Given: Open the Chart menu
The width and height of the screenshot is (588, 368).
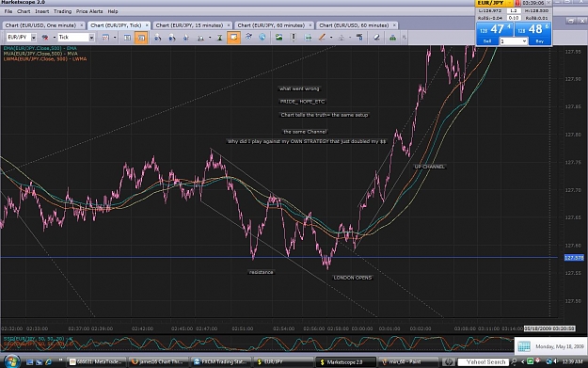Looking at the screenshot, I should pyautogui.click(x=24, y=11).
